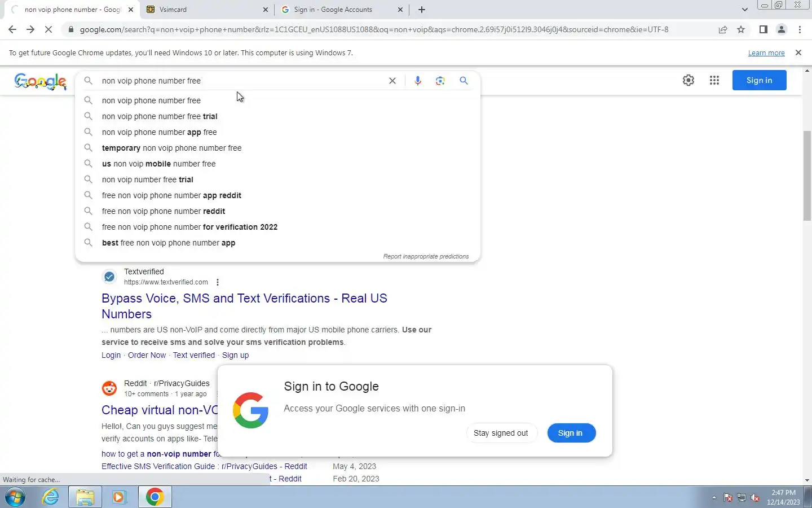Switch to Sign in - Google Accounts tab
Image resolution: width=812 pixels, height=508 pixels.
point(342,10)
